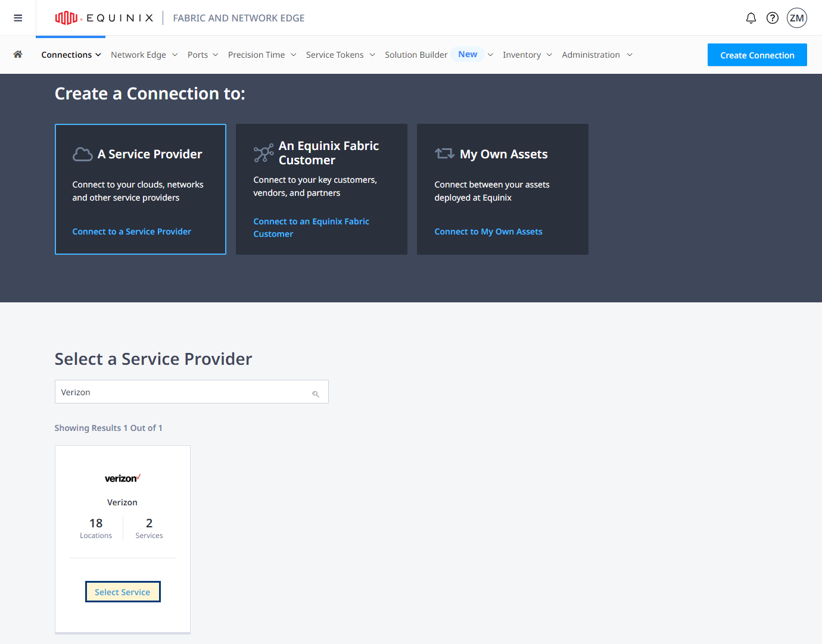This screenshot has height=644, width=822.
Task: Open the notifications bell
Action: [x=751, y=18]
